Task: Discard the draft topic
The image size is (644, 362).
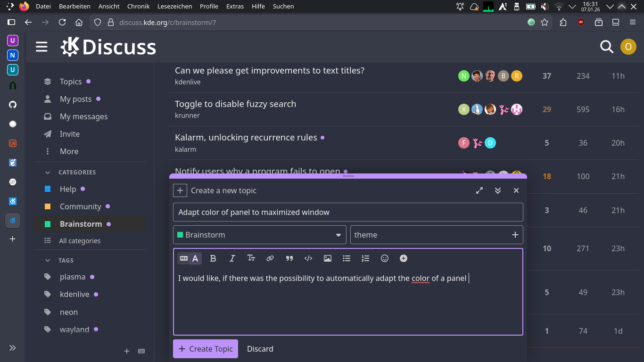Action: pos(260,349)
